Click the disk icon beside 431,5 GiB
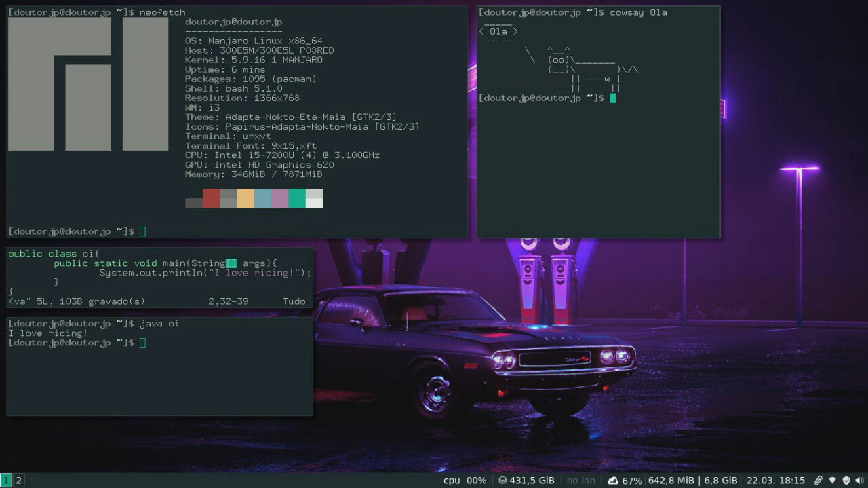Image resolution: width=868 pixels, height=488 pixels. [502, 481]
